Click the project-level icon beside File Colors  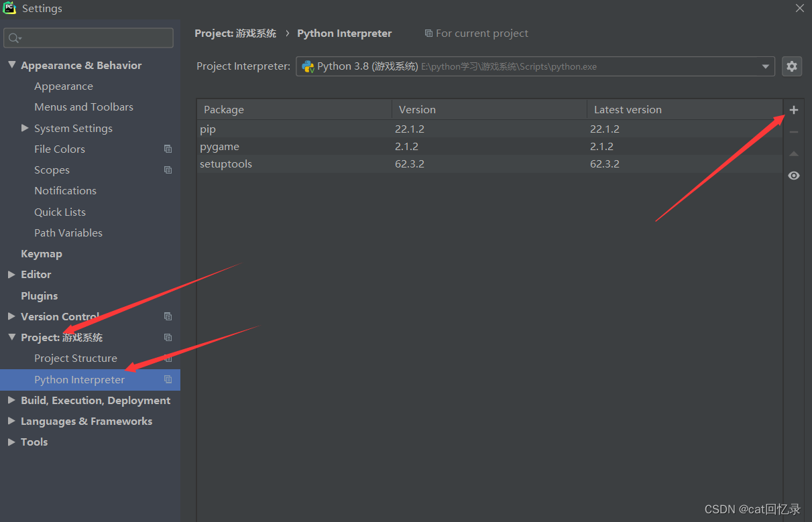point(168,149)
